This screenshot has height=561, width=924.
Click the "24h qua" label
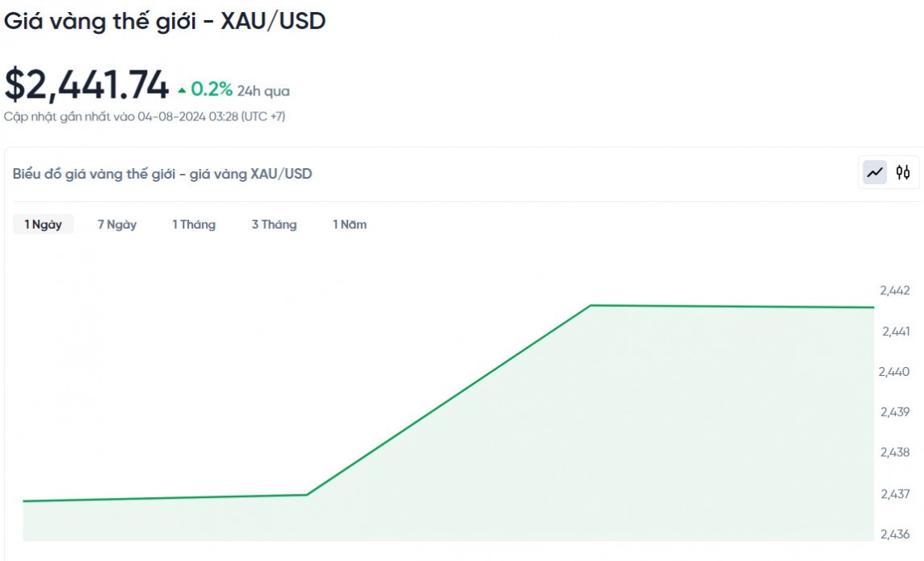[263, 91]
